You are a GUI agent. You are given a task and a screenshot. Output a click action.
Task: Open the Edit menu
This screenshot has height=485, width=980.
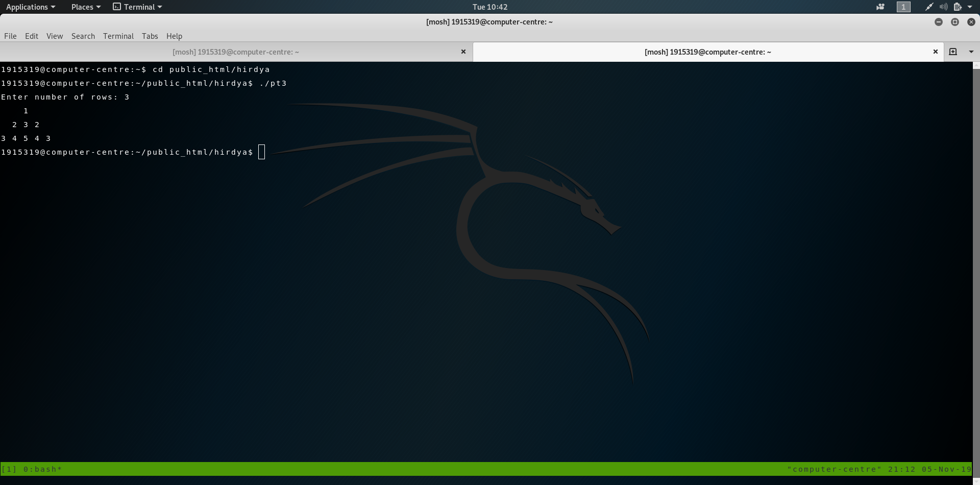pos(32,36)
